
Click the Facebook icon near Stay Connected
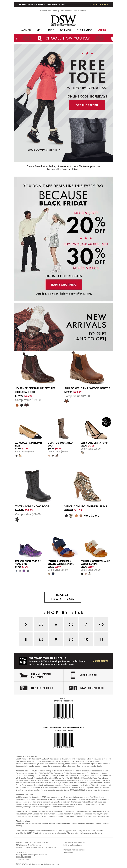(x=75, y=688)
